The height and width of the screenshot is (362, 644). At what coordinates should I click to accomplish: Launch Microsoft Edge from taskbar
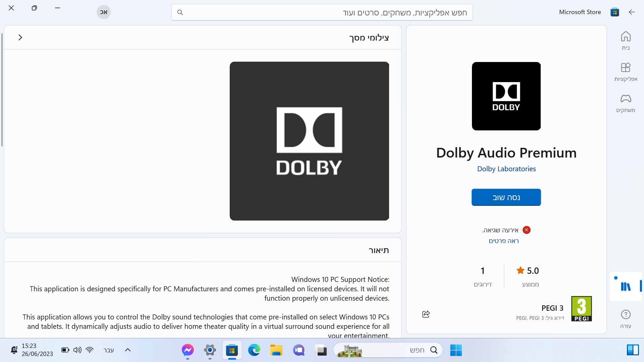coord(254,350)
